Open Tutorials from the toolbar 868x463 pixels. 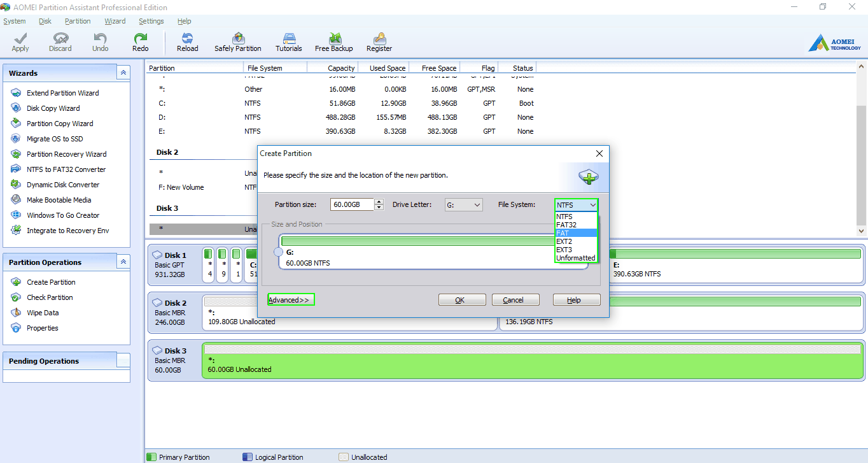[289, 43]
